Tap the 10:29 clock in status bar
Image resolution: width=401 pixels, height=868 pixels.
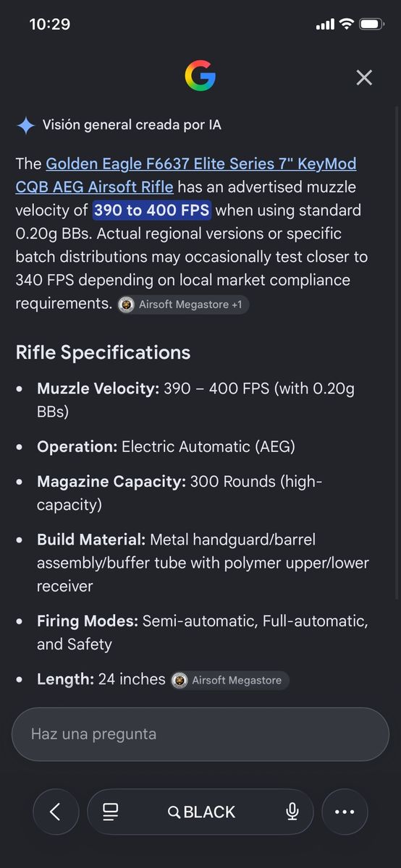[49, 24]
